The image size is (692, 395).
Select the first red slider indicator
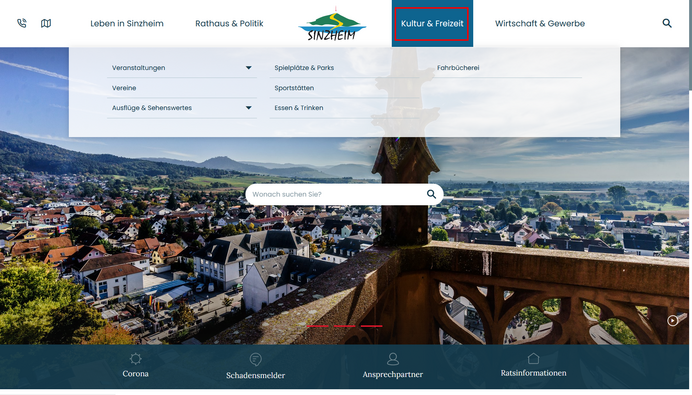(x=317, y=326)
